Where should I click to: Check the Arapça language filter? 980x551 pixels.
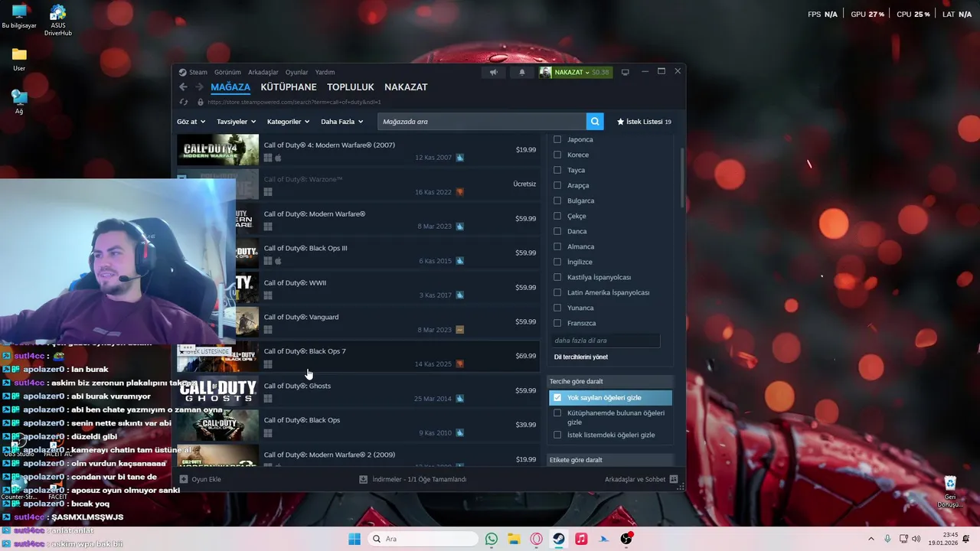pos(557,185)
